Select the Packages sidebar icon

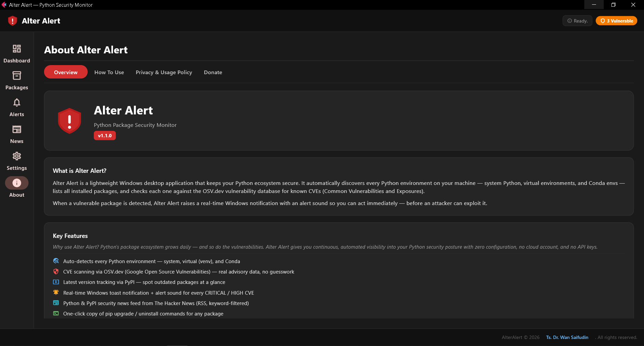[x=17, y=80]
